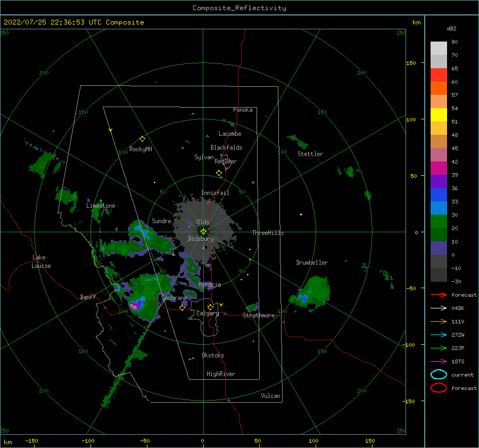Click the white plus marker west of Drumheller
Image resolution: width=479 pixels, height=448 pixels.
pos(301,214)
